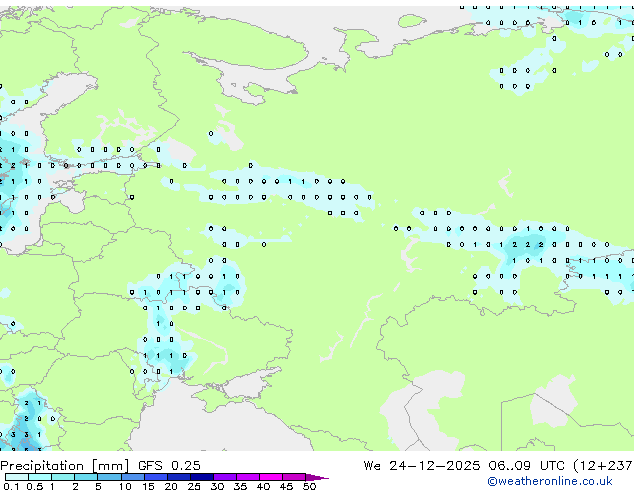The width and height of the screenshot is (634, 490).
Task: Click the "2" legend scale label
Action: click(75, 486)
